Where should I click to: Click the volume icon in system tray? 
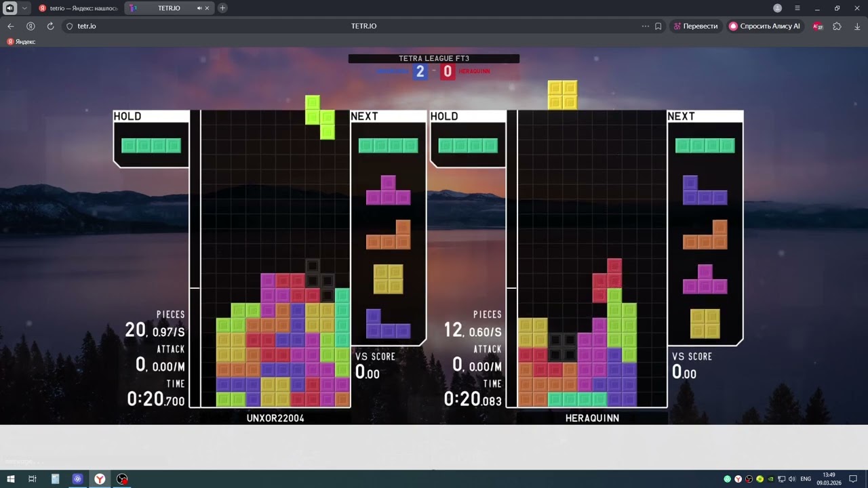[792, 479]
